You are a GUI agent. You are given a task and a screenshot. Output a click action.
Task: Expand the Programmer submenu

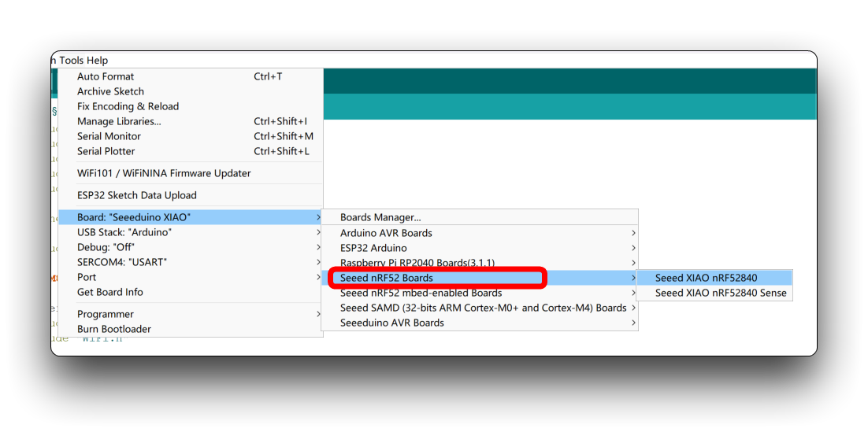[x=191, y=314]
